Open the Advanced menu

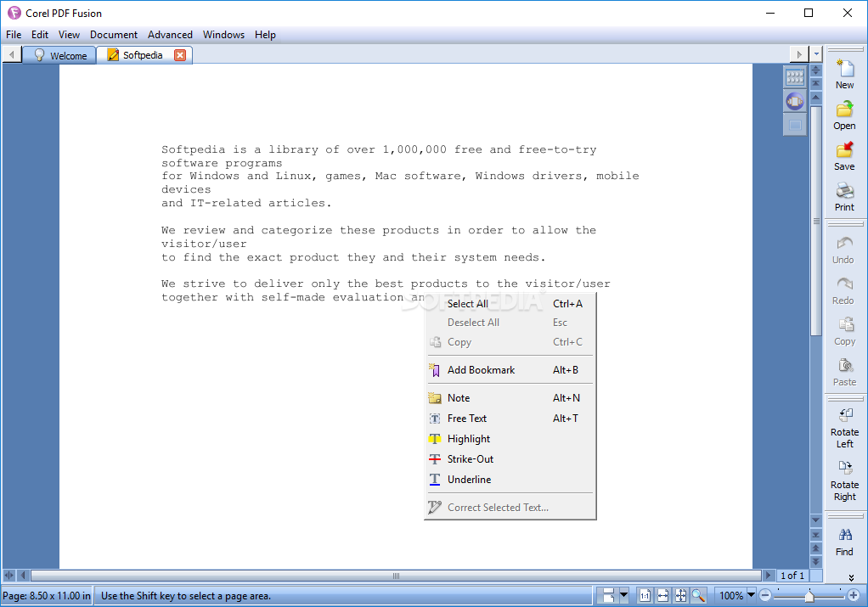[x=170, y=34]
